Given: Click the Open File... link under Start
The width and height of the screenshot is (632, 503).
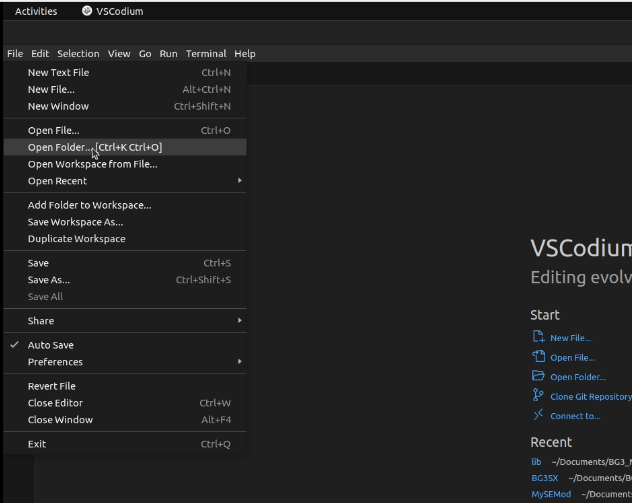Looking at the screenshot, I should 572,358.
